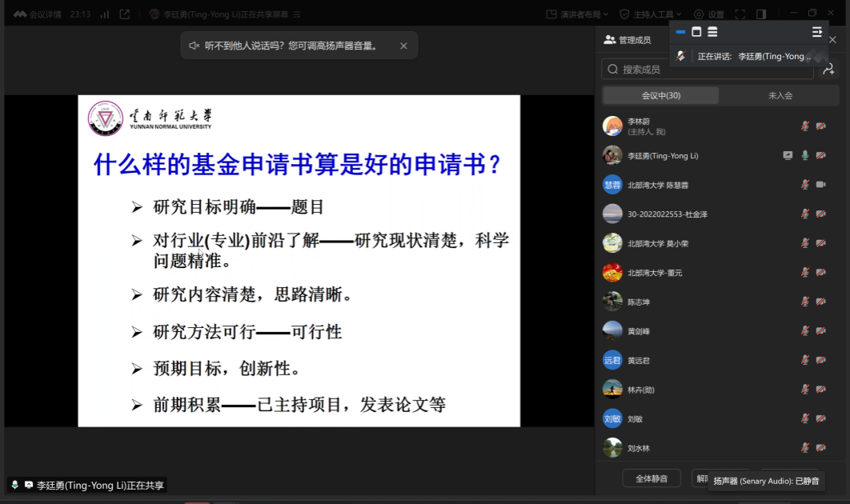Open the 会议详情 meeting details
This screenshot has width=850, height=504.
pos(38,14)
